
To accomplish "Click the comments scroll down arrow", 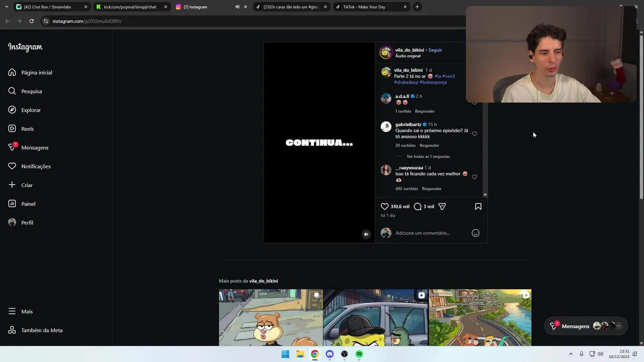I will point(485,195).
